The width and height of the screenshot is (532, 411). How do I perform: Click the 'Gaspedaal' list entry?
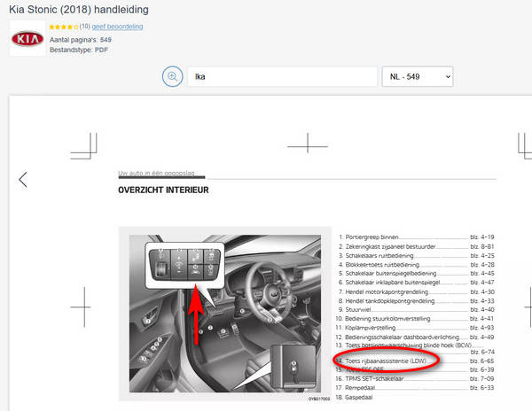click(x=359, y=396)
